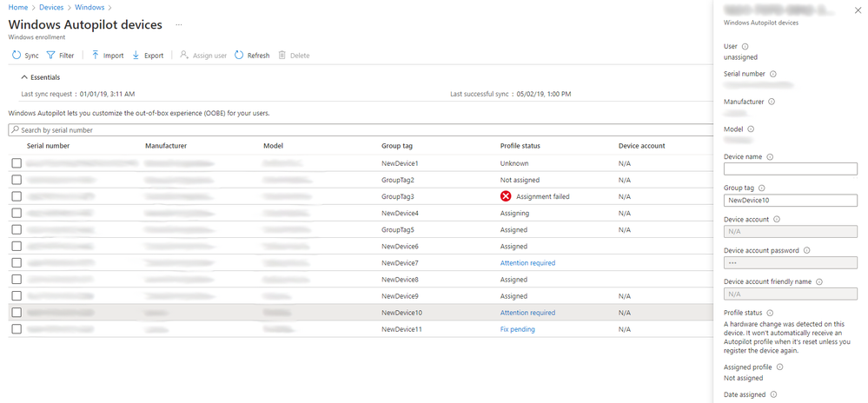Go to Devices breadcrumb

click(x=51, y=8)
